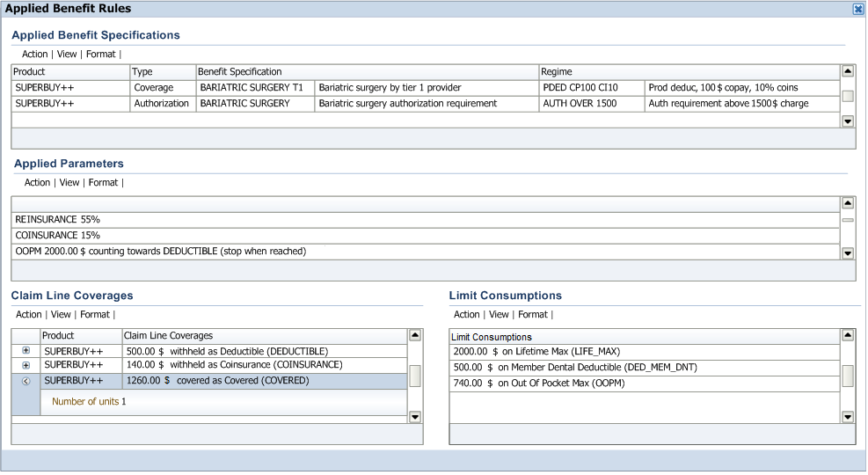The width and height of the screenshot is (868, 475).
Task: Select 740.00 $ Out Of Pocket Max row
Action: pos(645,384)
